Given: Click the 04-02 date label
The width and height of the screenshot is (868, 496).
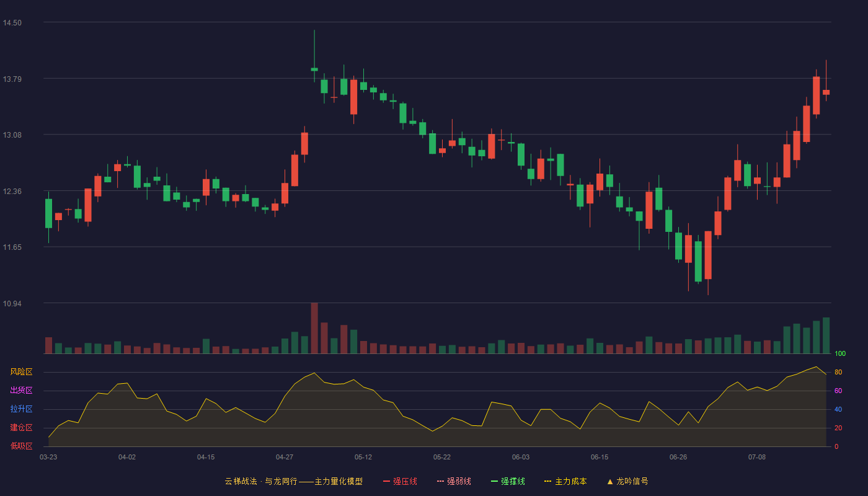Looking at the screenshot, I should pos(127,457).
